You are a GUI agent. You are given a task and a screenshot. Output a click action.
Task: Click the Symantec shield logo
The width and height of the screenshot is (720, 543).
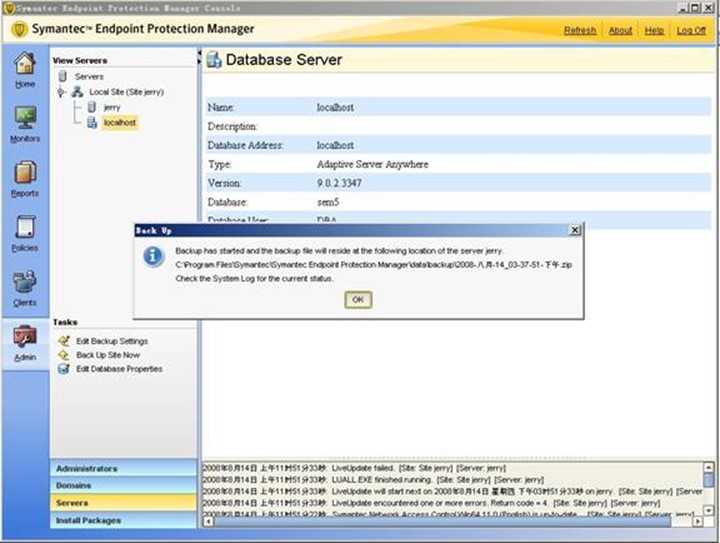pyautogui.click(x=19, y=29)
